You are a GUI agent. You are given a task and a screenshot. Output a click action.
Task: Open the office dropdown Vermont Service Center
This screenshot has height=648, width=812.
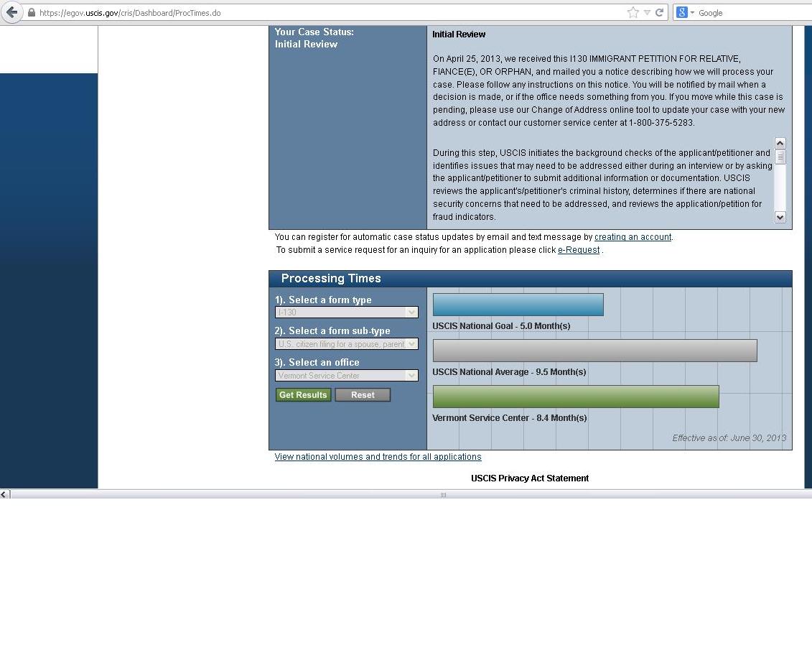[347, 376]
